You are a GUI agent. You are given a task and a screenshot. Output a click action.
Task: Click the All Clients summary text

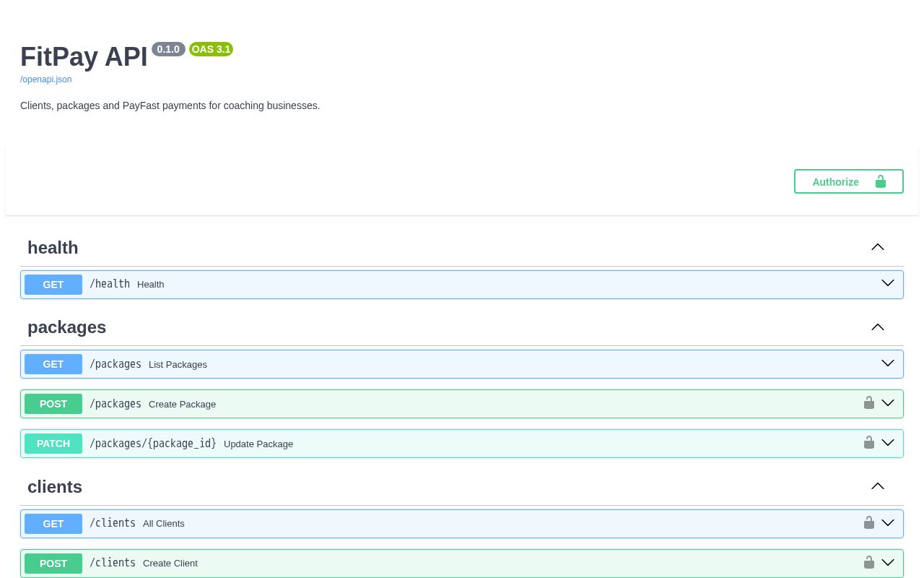point(164,524)
